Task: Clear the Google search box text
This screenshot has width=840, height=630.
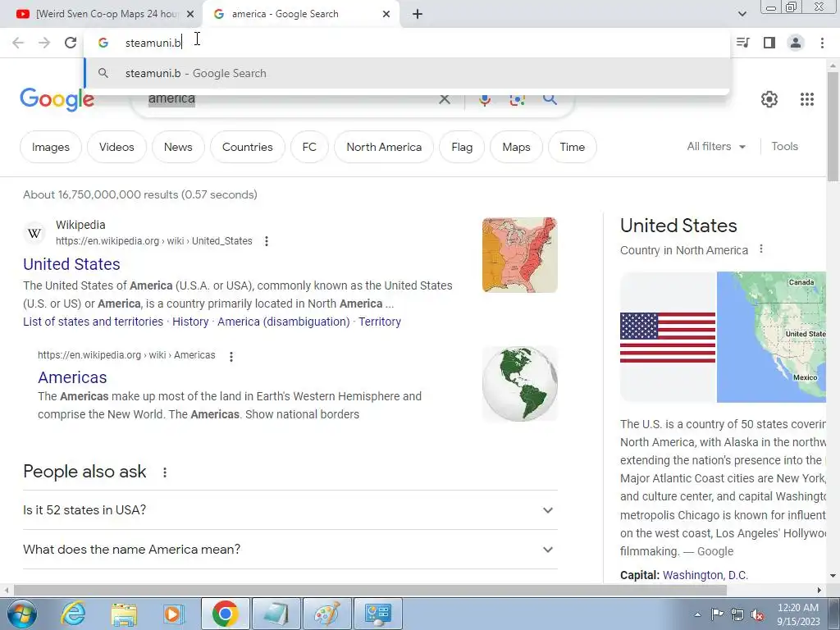Action: (x=444, y=99)
